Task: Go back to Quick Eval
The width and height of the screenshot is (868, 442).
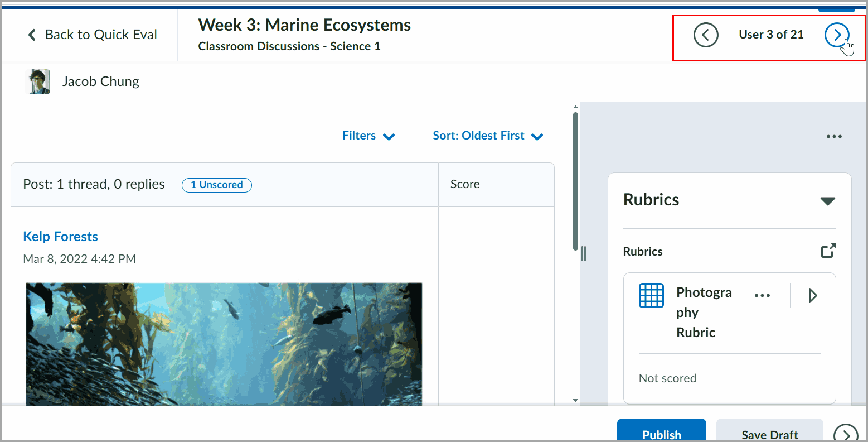Action: pos(93,35)
